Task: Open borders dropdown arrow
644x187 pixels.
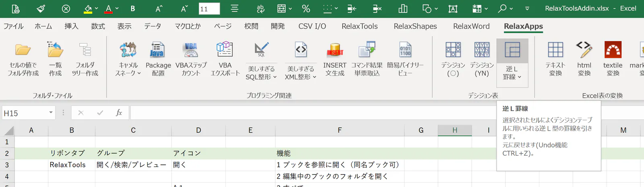Action: point(336,8)
